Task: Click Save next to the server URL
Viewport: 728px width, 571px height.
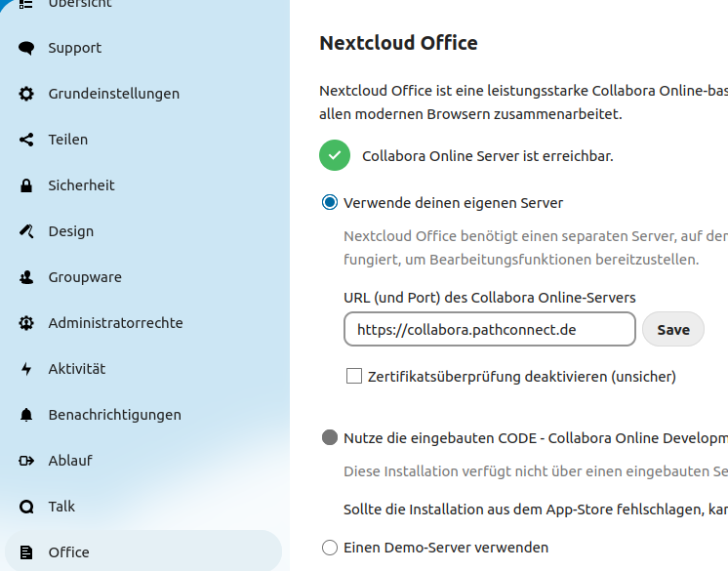Action: click(673, 329)
